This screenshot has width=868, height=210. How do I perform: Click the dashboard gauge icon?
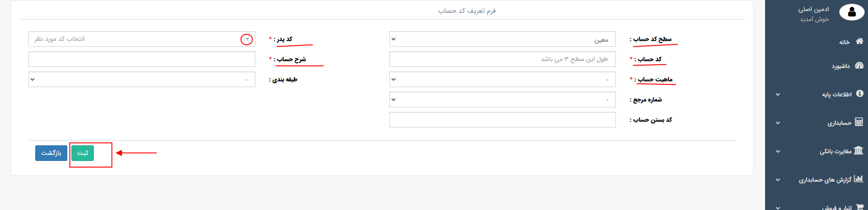(x=859, y=66)
